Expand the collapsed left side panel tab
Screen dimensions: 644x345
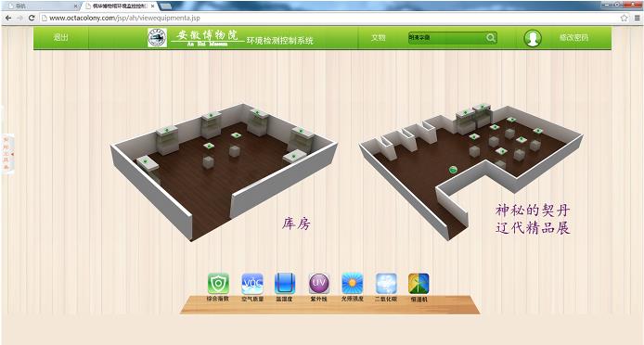(7, 154)
